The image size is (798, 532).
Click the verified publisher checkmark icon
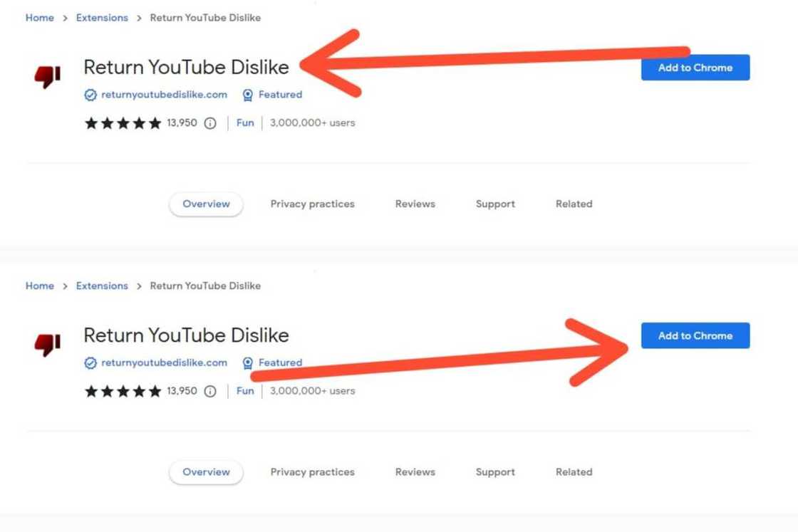(90, 94)
